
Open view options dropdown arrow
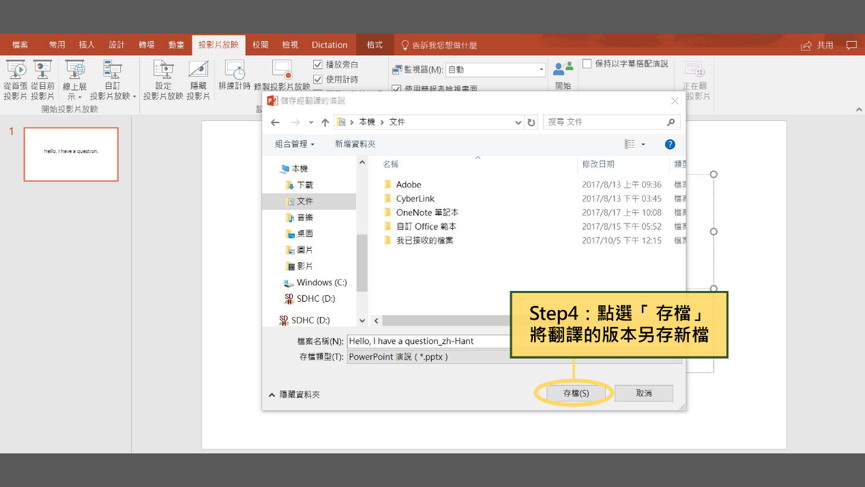(x=643, y=145)
